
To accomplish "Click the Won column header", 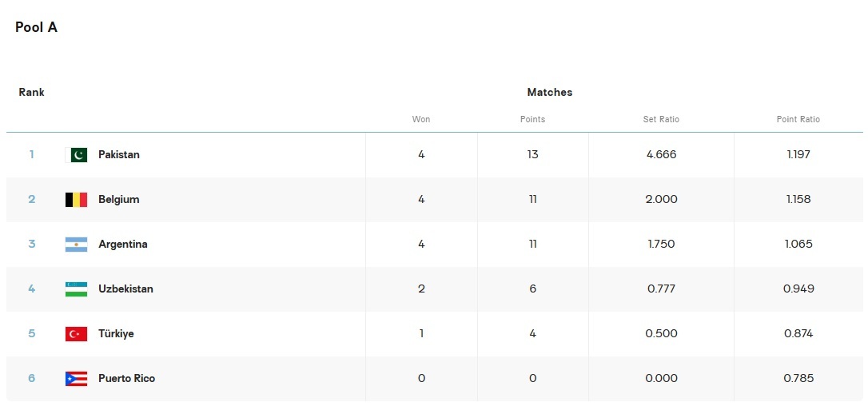I will 421,119.
